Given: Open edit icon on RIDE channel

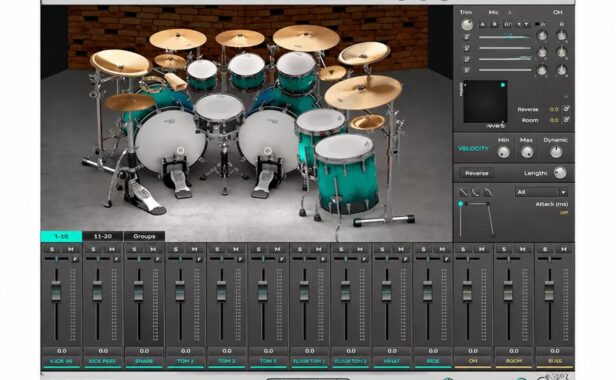Looking at the screenshot, I should [446, 259].
